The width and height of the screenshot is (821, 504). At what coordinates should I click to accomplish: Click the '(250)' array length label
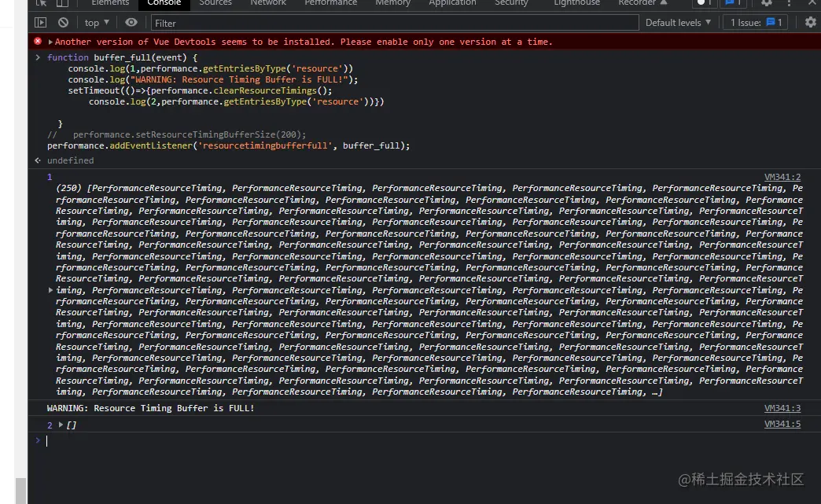click(x=69, y=188)
